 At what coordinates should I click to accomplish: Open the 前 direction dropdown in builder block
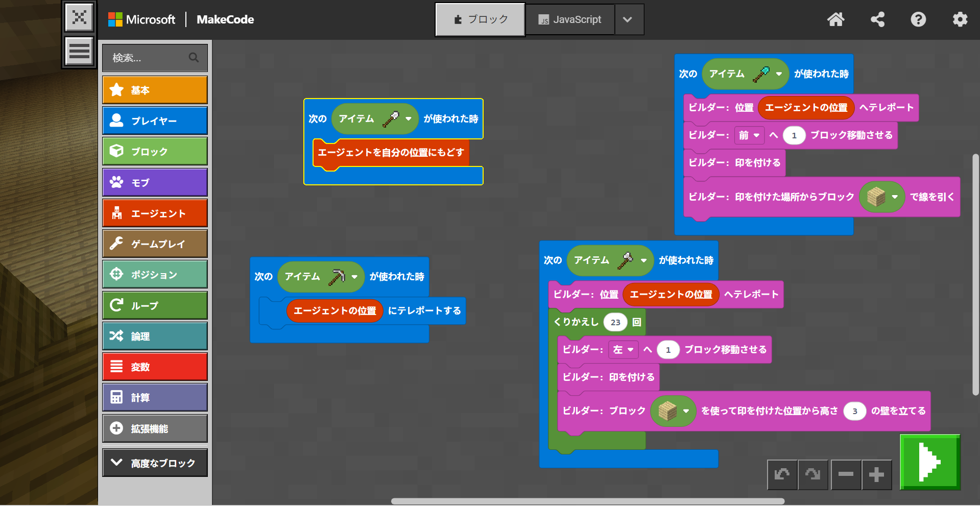click(x=749, y=135)
